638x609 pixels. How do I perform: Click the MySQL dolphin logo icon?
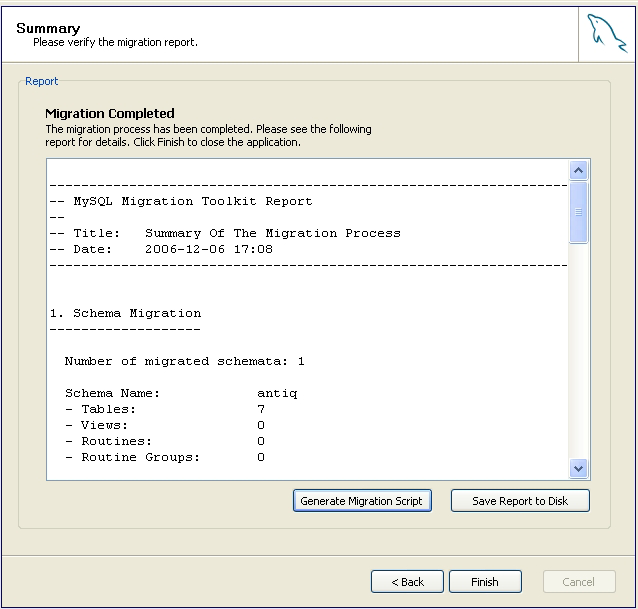(607, 35)
